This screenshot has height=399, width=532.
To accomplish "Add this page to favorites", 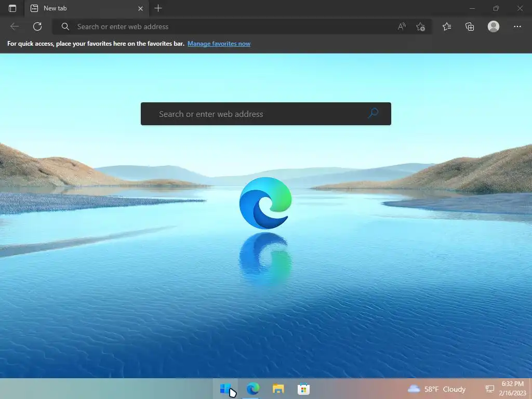I will point(421,27).
